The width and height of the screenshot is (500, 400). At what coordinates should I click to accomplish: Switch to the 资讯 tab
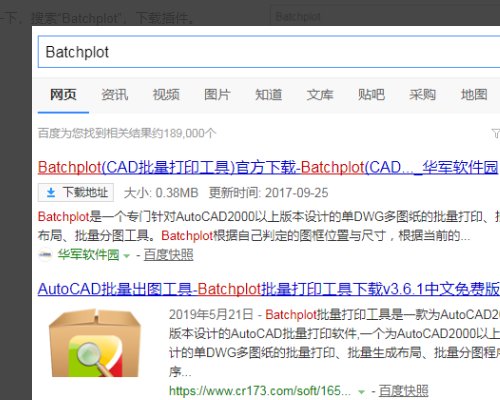[114, 95]
